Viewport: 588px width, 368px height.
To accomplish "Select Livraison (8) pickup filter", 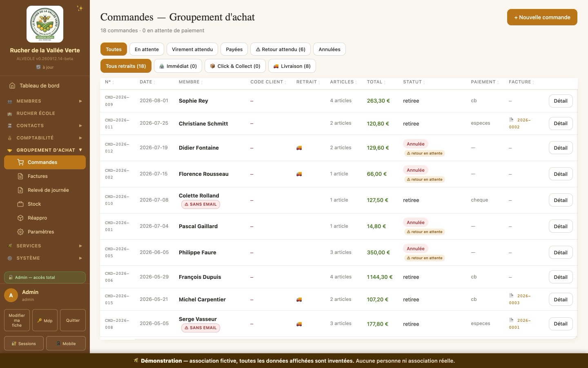I will [292, 66].
